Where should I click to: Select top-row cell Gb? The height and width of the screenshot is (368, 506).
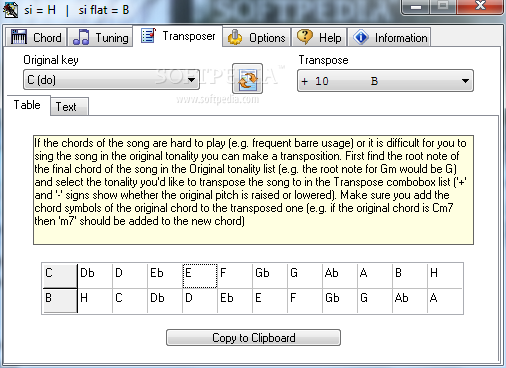click(270, 276)
